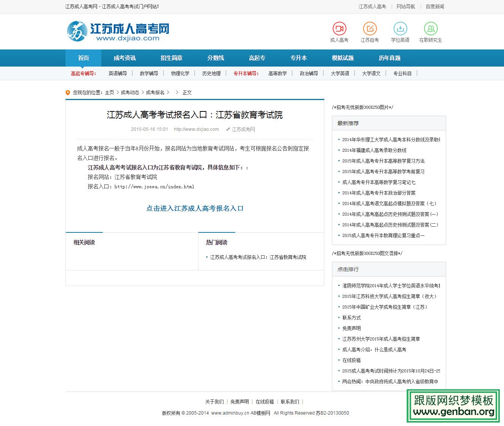This screenshot has width=504, height=426.
Task: Select the 首页 navigation tab
Action: (83, 58)
